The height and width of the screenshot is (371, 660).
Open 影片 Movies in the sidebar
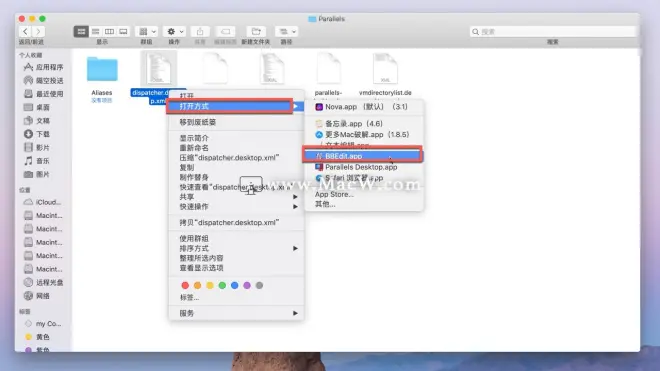click(37, 148)
